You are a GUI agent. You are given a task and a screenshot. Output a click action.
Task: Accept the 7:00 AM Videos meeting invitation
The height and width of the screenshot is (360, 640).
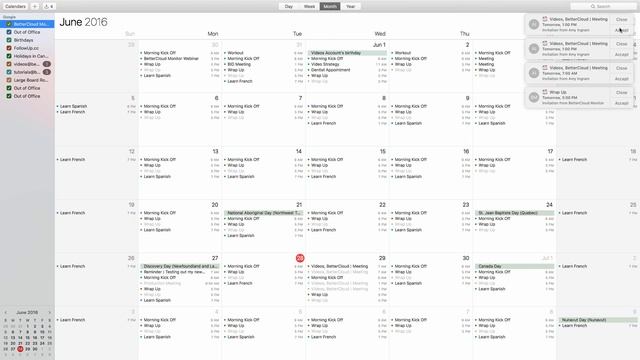pos(622,79)
